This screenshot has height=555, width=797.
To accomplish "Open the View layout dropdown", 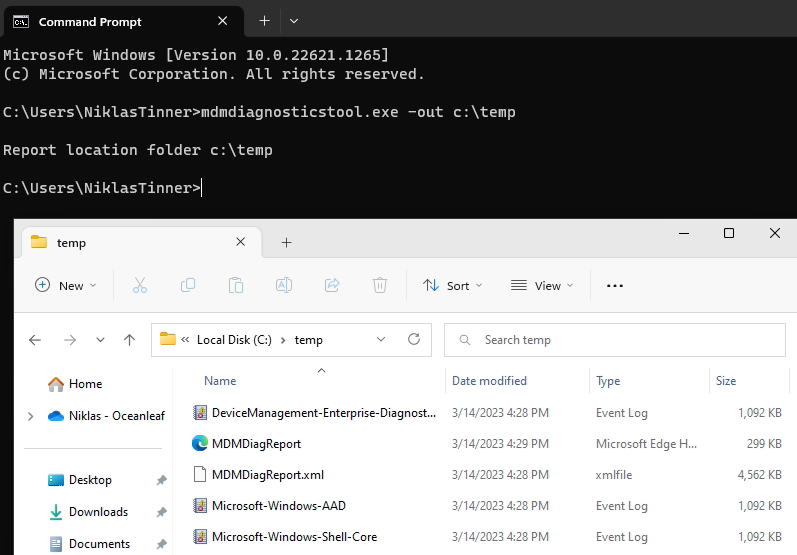I will coord(542,286).
